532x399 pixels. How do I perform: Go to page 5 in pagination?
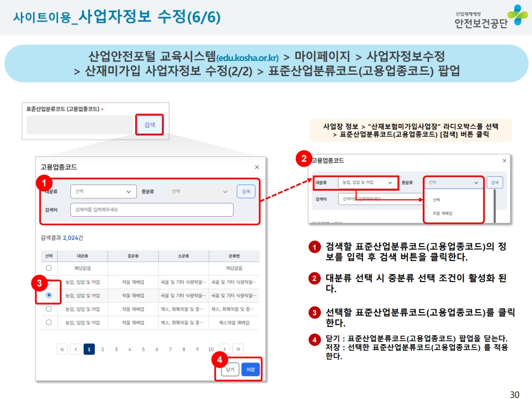click(x=143, y=349)
